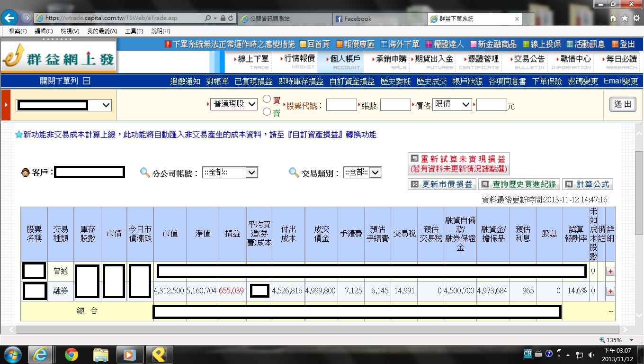Viewport: 644px width, 364px height.
Task: Open the 線上下單 TRADE tab
Action: point(251,62)
